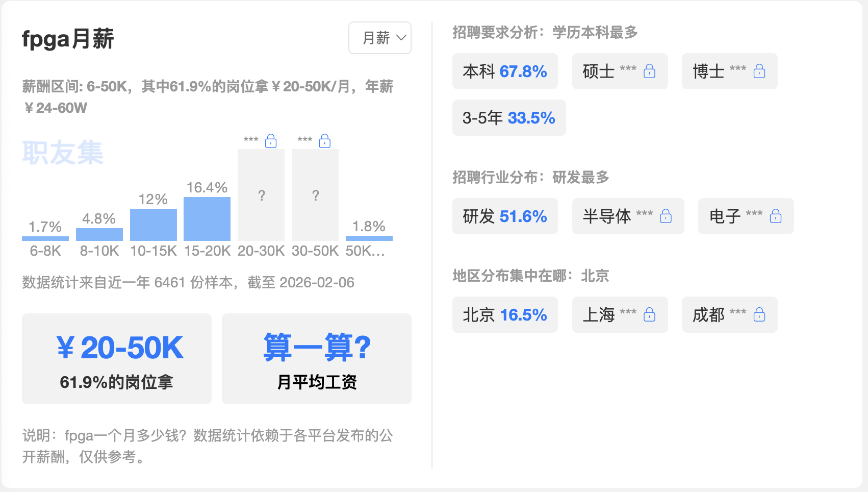
Task: Click the 算一算 monthly salary calculator
Action: pos(317,359)
